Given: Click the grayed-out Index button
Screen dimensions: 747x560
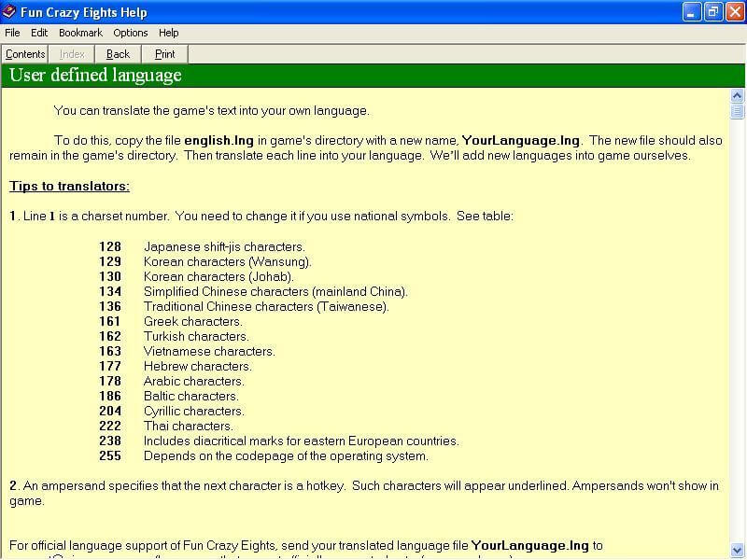Looking at the screenshot, I should click(x=72, y=54).
